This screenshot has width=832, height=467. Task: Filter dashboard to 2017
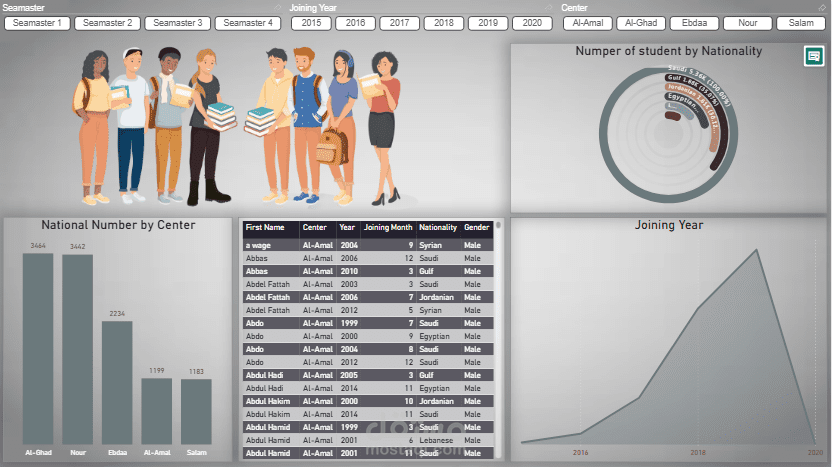tap(400, 23)
